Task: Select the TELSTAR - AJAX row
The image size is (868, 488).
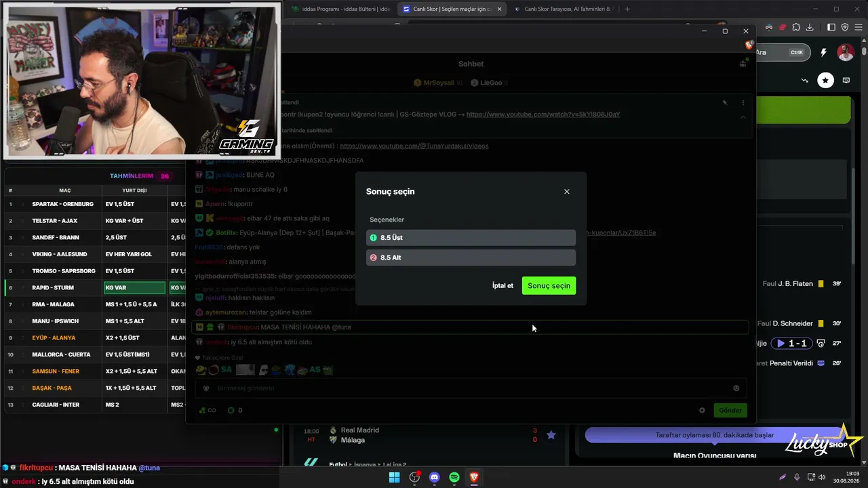Action: coord(95,221)
